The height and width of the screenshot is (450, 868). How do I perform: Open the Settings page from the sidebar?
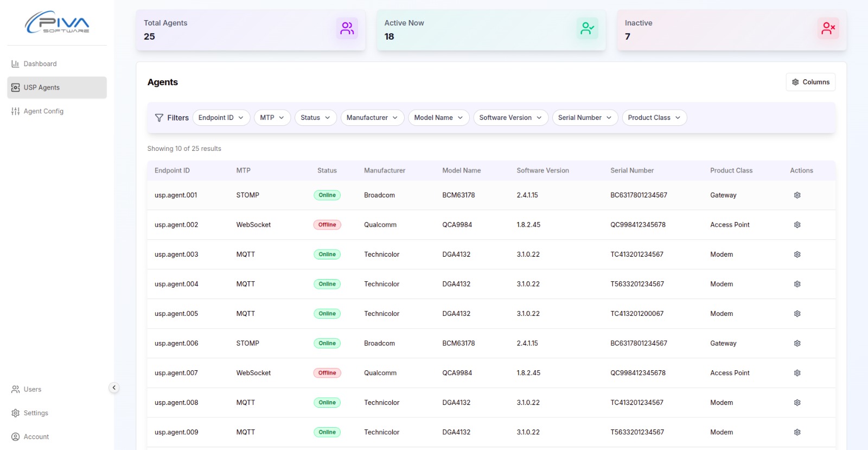(x=36, y=413)
